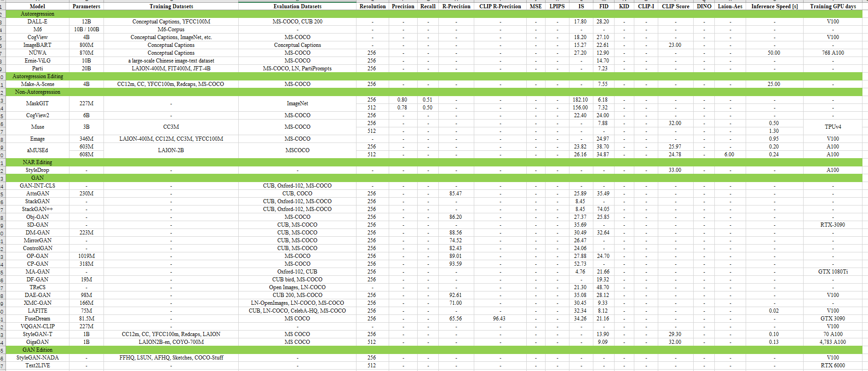Viewport: 868px width, 371px height.
Task: Select the StyleGAN-NADA model cell
Action: tap(38, 358)
